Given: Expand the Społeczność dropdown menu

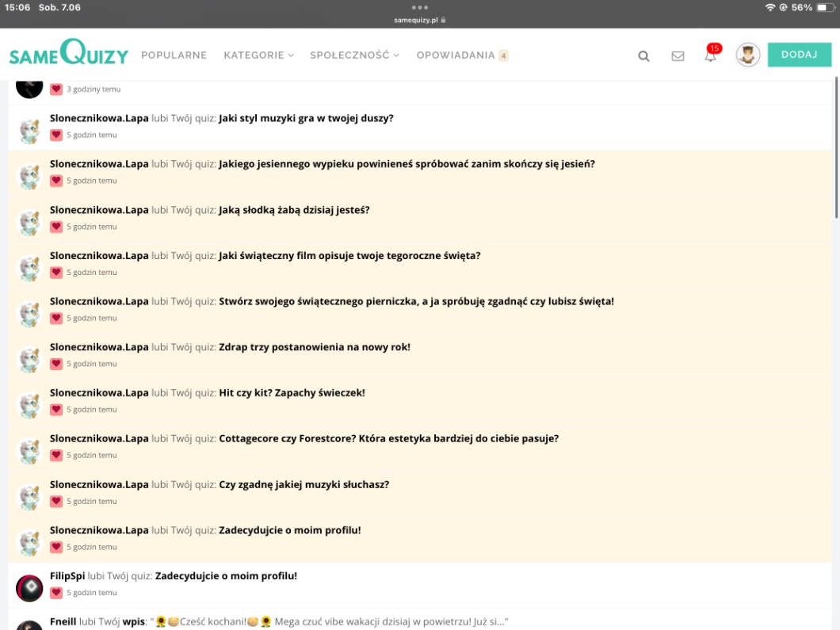Looking at the screenshot, I should pos(354,55).
